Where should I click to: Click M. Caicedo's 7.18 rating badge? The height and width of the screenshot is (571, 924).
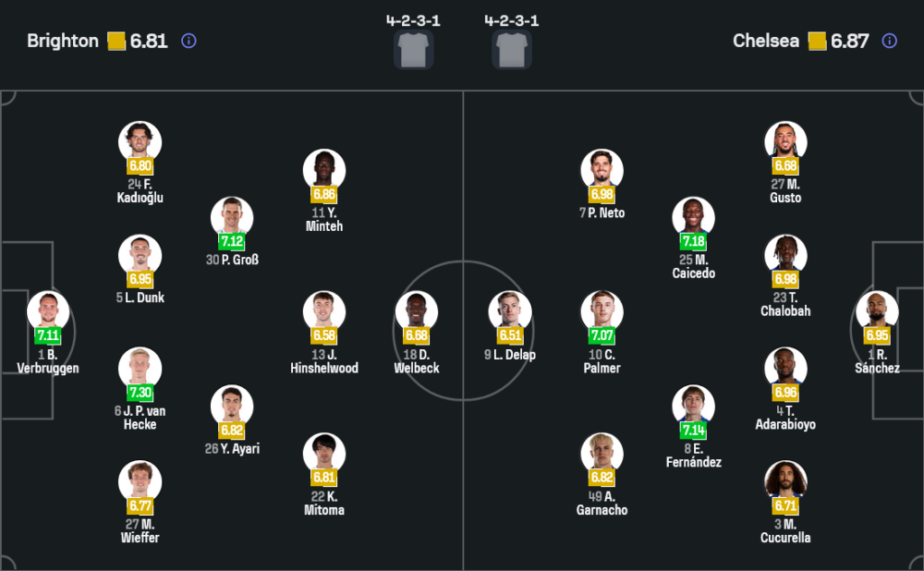693,241
